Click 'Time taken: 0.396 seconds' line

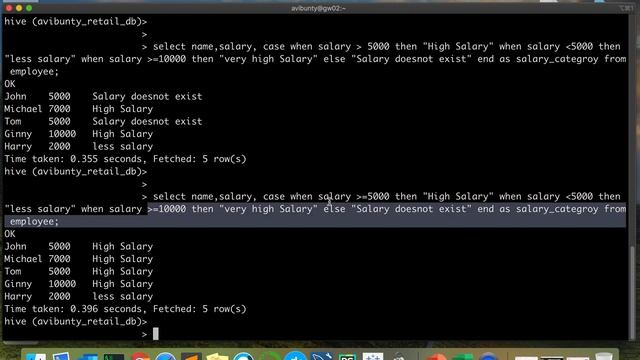coord(125,309)
